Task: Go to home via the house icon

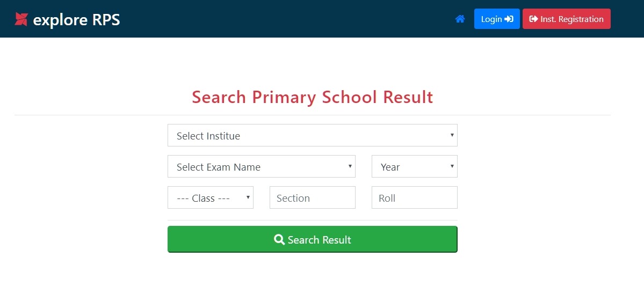Action: point(460,19)
